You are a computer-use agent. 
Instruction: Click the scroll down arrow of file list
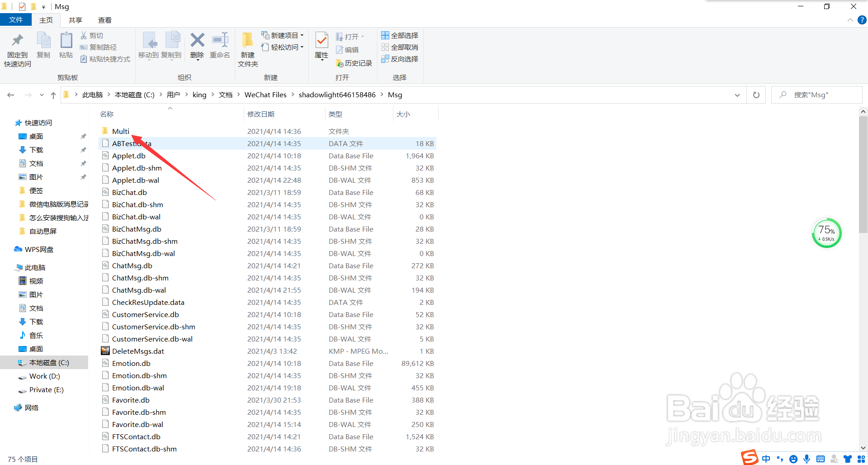pyautogui.click(x=863, y=447)
